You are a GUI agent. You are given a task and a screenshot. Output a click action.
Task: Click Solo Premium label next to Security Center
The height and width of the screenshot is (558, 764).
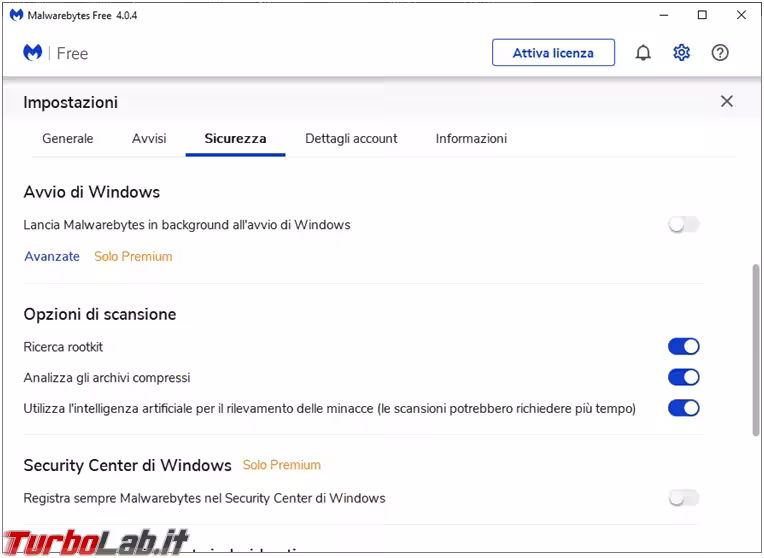coord(282,465)
